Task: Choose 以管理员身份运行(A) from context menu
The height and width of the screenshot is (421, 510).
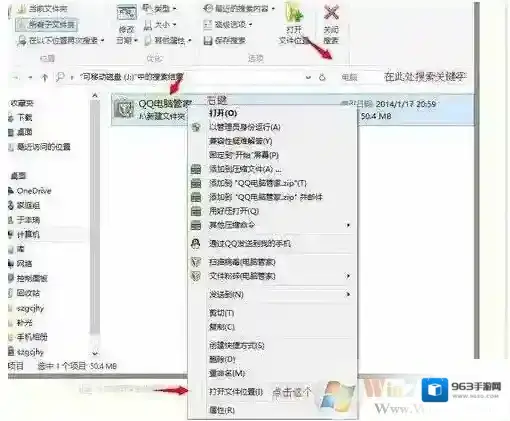Action: coord(244,127)
